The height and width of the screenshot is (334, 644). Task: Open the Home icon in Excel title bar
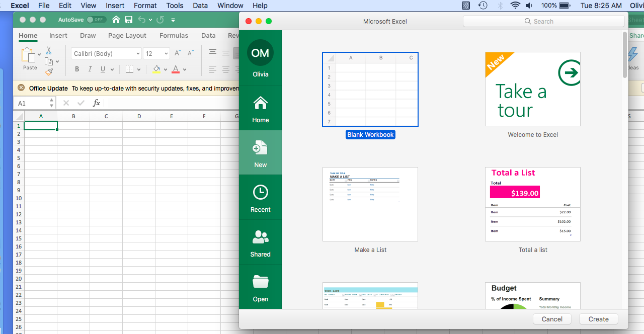coord(116,20)
